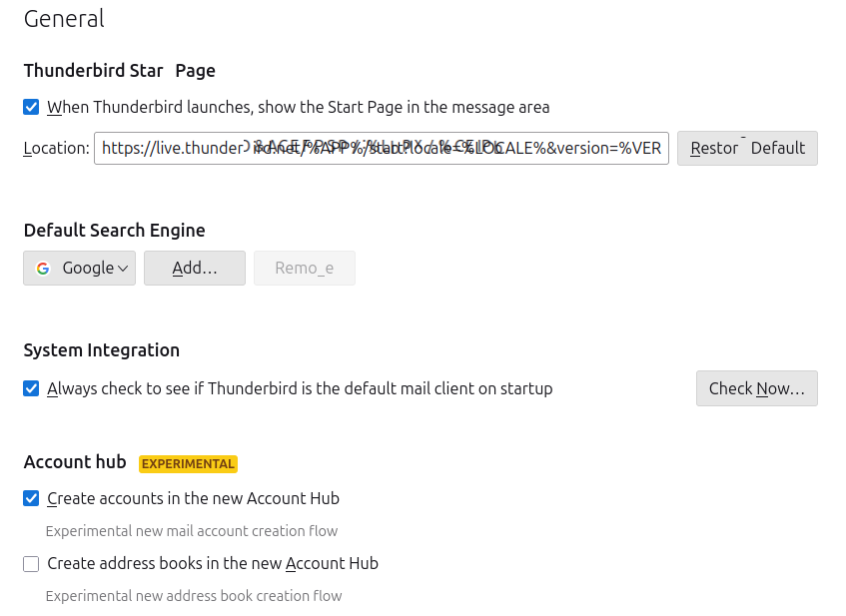Image resolution: width=846 pixels, height=616 pixels.
Task: Click the Restore Default button
Action: (x=747, y=148)
